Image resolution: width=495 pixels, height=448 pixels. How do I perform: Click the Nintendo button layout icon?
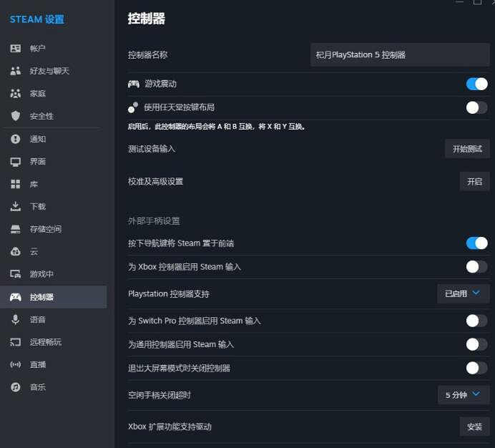point(133,107)
